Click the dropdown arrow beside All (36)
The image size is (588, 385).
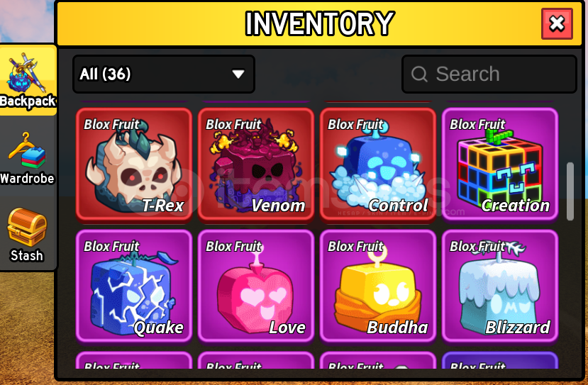238,74
